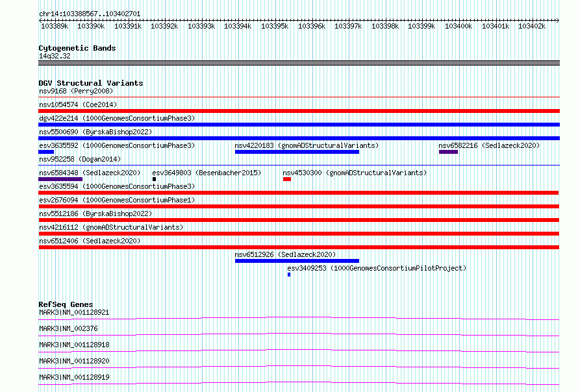Click the 103398k ruler tick label

click(x=385, y=26)
